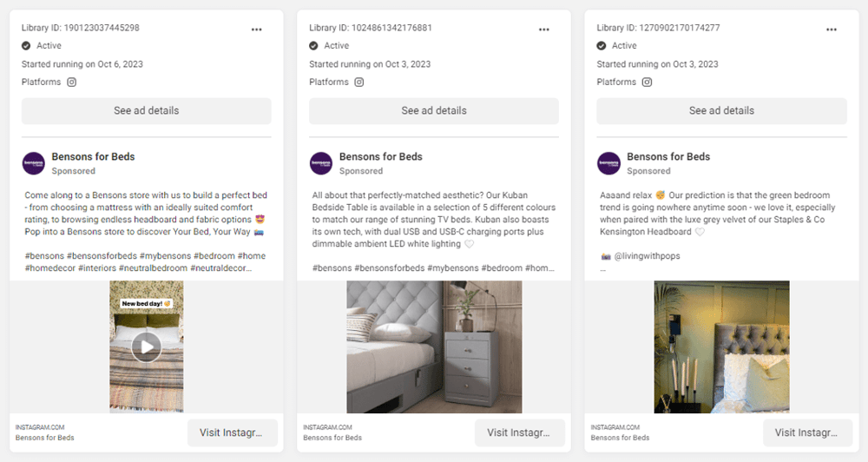This screenshot has width=868, height=462.
Task: Open Bensons for Beds name on middle ad
Action: pyautogui.click(x=381, y=157)
